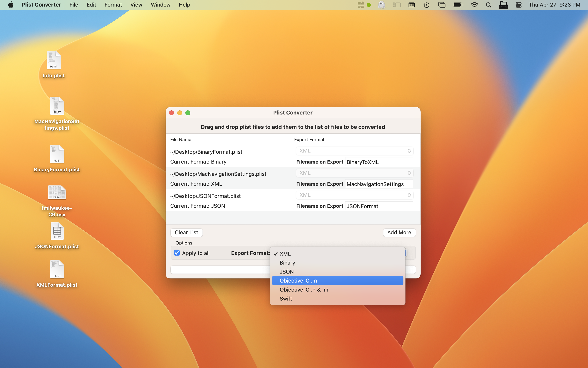The image size is (588, 368).
Task: Click the date and time in menu bar
Action: tap(555, 5)
